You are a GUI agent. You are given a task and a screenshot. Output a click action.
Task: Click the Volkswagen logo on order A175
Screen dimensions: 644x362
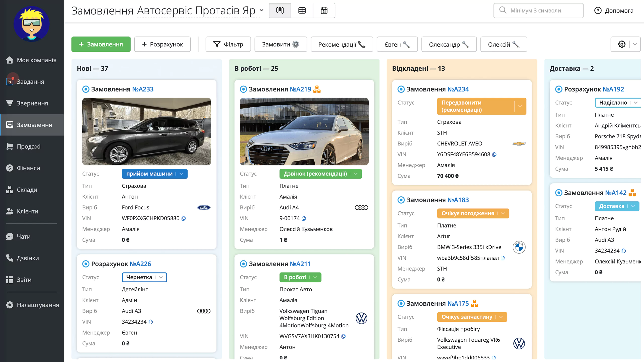[x=519, y=343]
